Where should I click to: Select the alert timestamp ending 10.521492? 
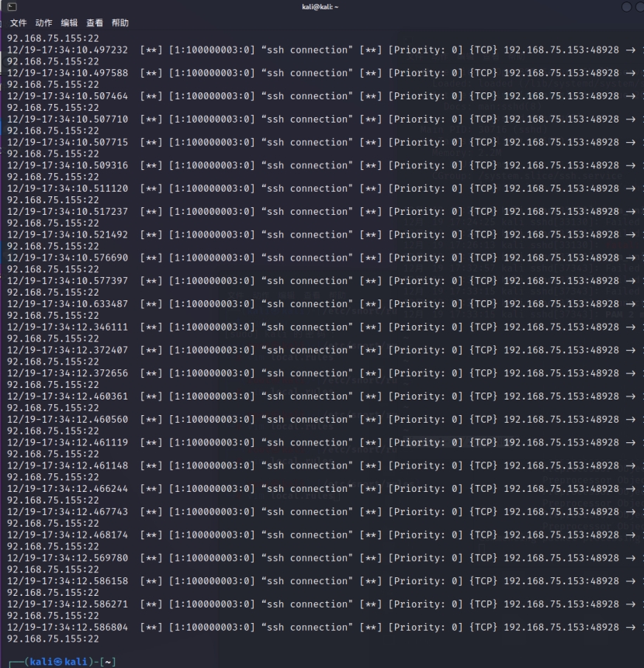coord(68,234)
